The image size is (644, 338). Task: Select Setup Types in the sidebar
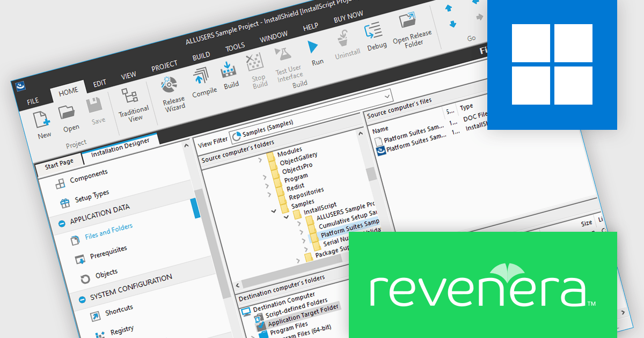pyautogui.click(x=92, y=196)
